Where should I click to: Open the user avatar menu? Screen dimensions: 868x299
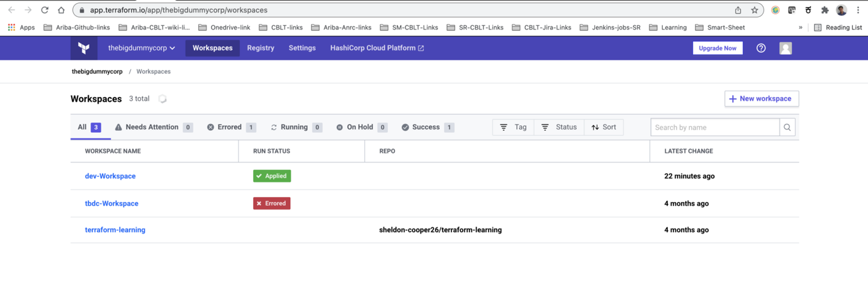(x=786, y=48)
